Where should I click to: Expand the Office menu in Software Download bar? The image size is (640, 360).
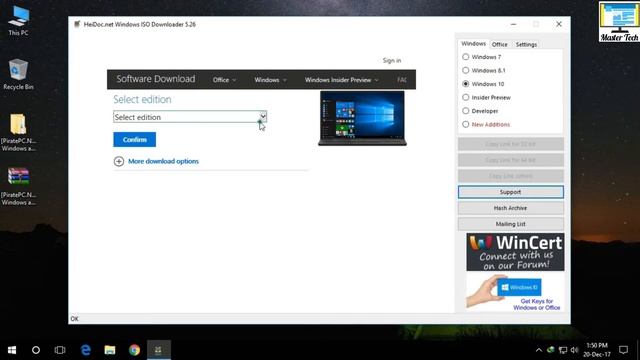click(224, 80)
